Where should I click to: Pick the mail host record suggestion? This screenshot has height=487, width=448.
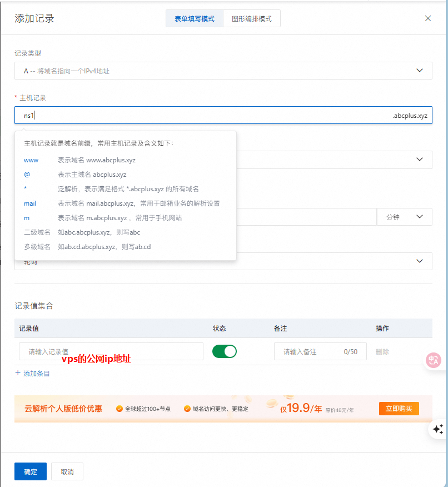click(30, 203)
